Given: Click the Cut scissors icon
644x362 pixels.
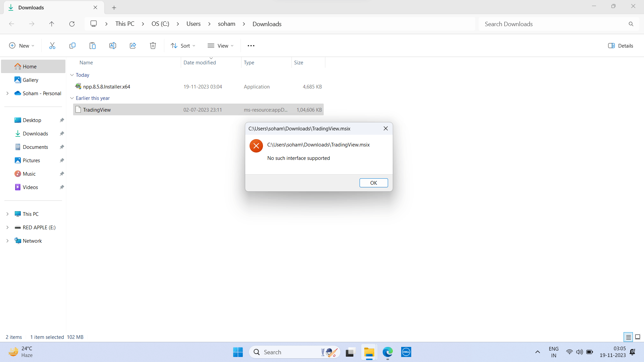Looking at the screenshot, I should [52, 46].
